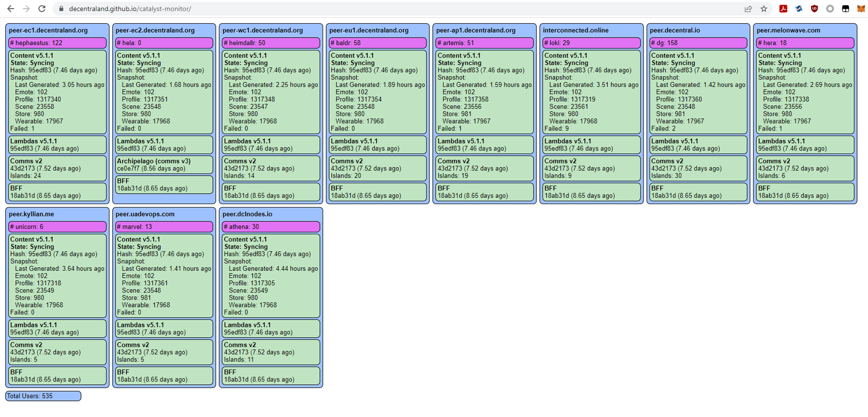
Task: Select the peer.decentral.io server title
Action: tap(675, 31)
